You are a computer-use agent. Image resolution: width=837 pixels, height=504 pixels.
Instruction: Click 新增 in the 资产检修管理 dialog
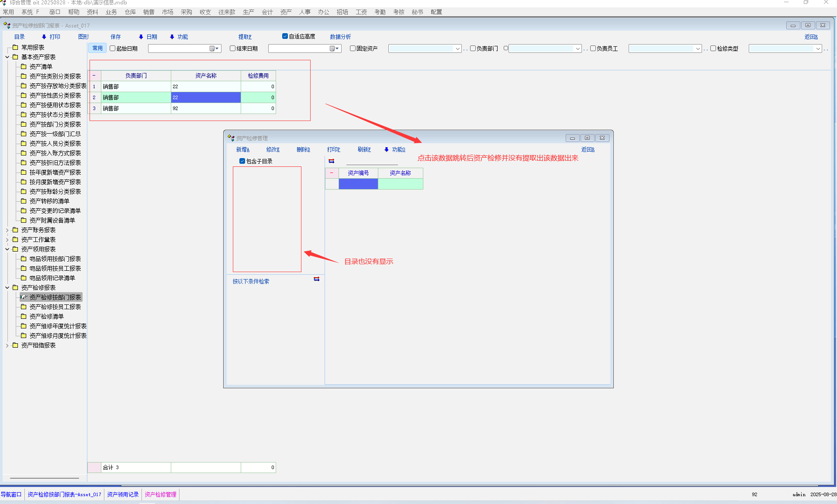click(242, 150)
